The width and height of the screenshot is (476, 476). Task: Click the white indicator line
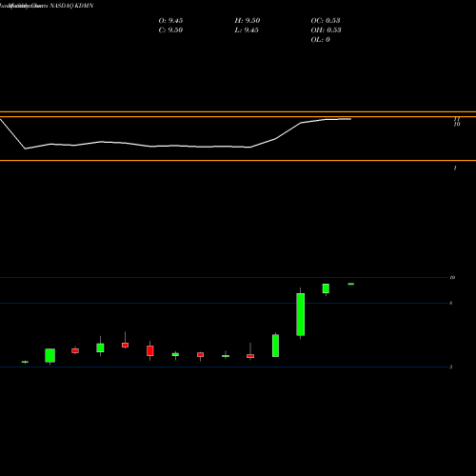(175, 146)
